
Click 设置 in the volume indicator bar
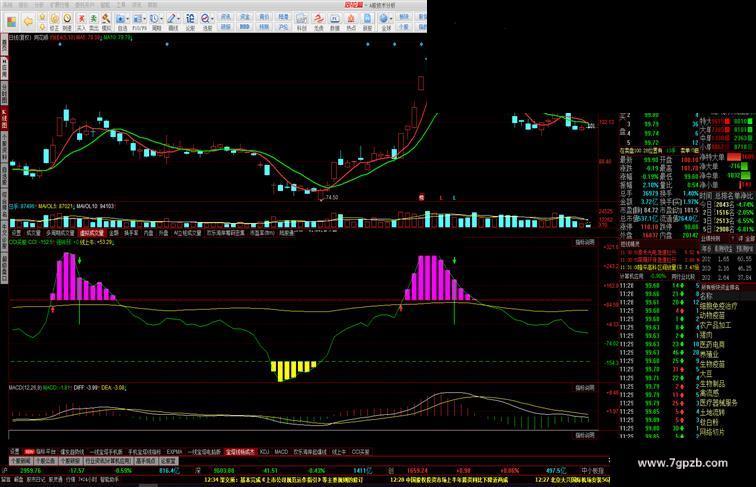[x=16, y=233]
